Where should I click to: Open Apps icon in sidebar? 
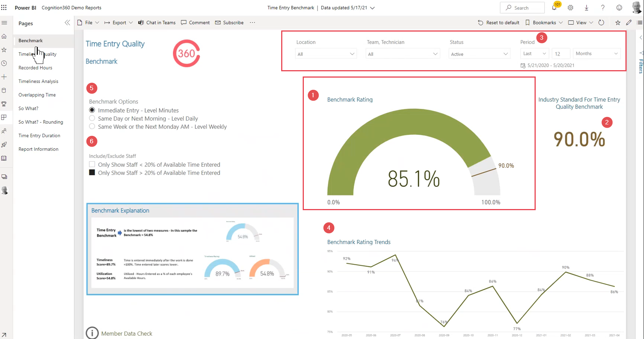point(4,117)
